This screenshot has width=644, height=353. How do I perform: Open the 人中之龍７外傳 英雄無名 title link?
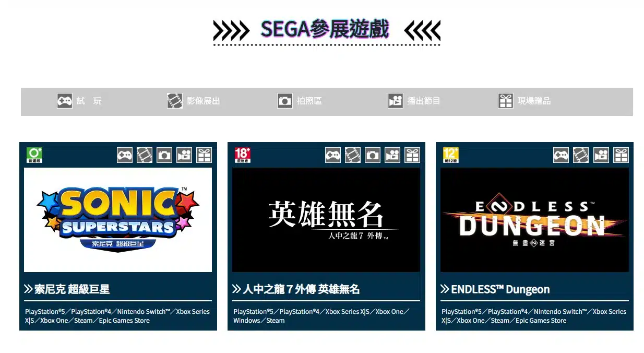pos(301,289)
